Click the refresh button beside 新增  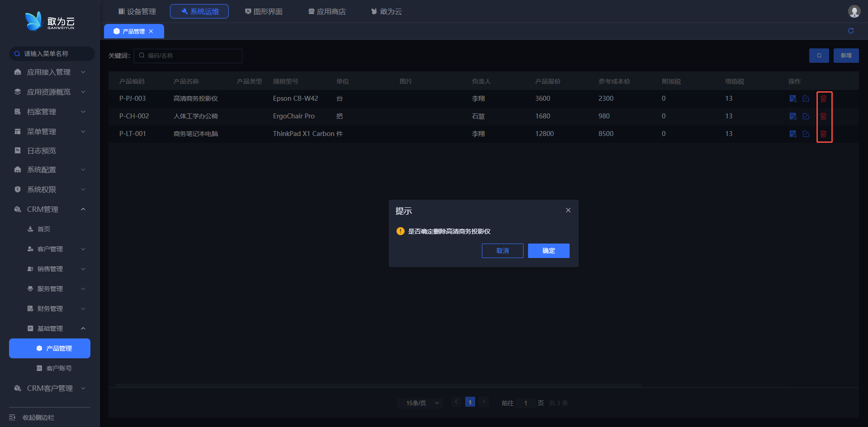coord(819,56)
